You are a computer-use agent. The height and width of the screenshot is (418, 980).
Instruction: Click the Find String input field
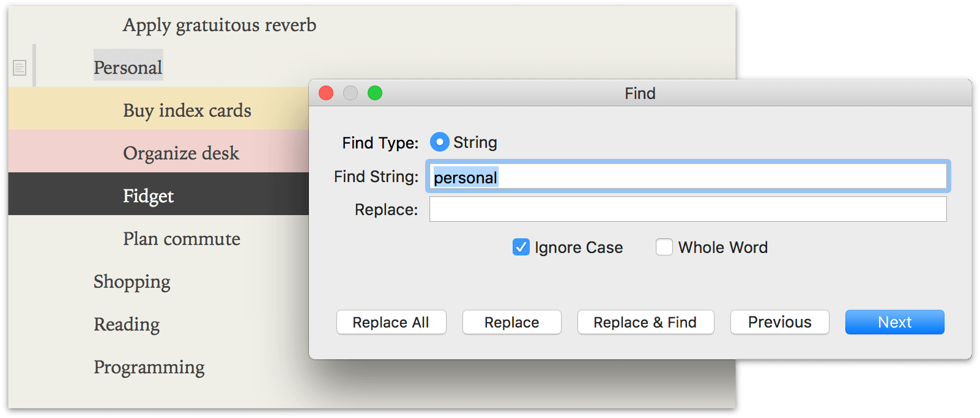[688, 177]
